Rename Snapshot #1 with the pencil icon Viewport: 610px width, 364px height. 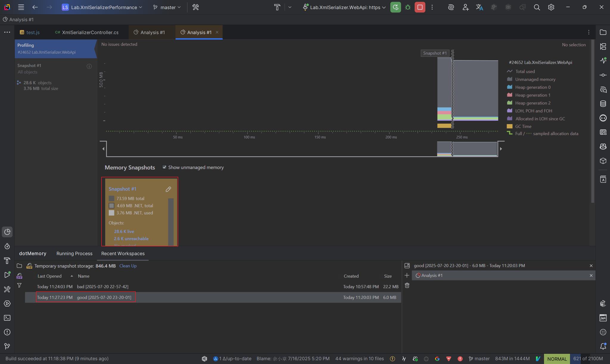tap(168, 189)
